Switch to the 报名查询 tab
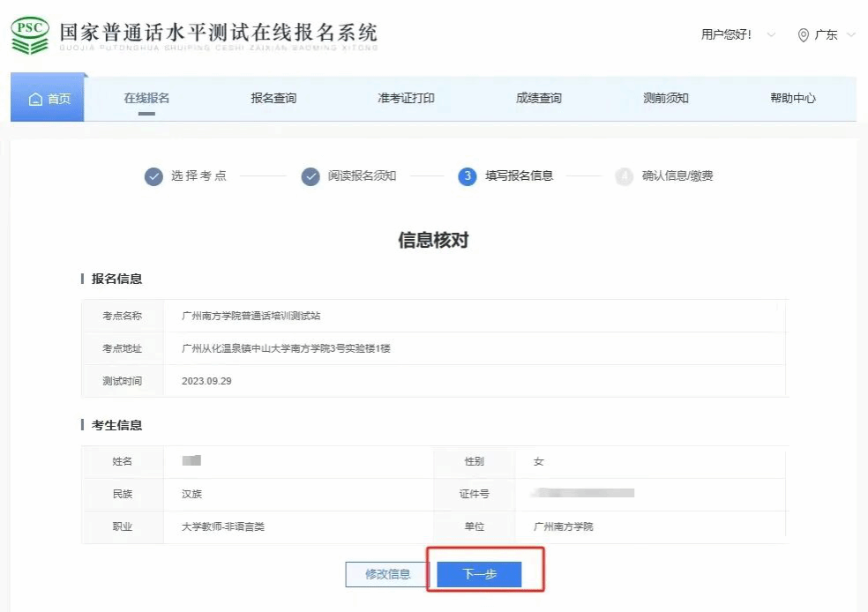Image resolution: width=868 pixels, height=612 pixels. pyautogui.click(x=273, y=98)
